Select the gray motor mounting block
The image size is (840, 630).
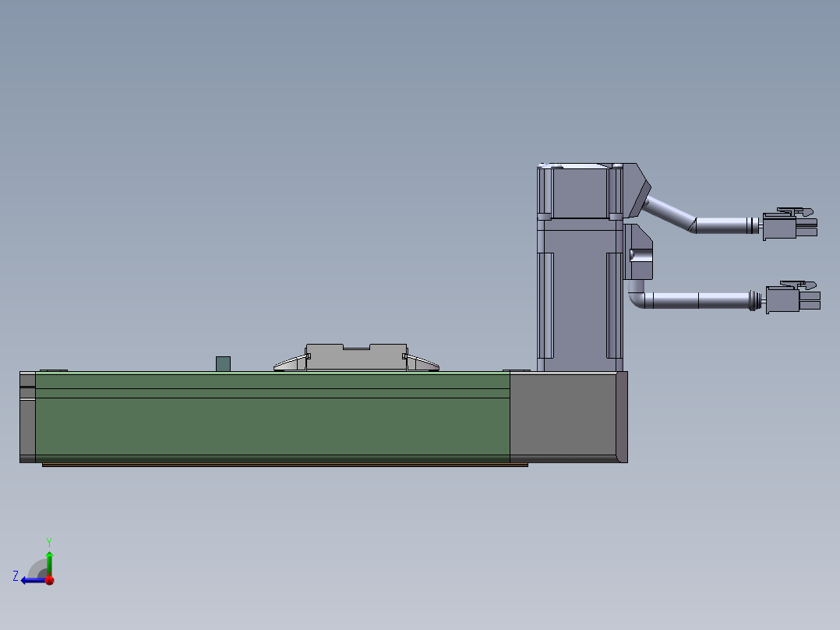pos(568,417)
